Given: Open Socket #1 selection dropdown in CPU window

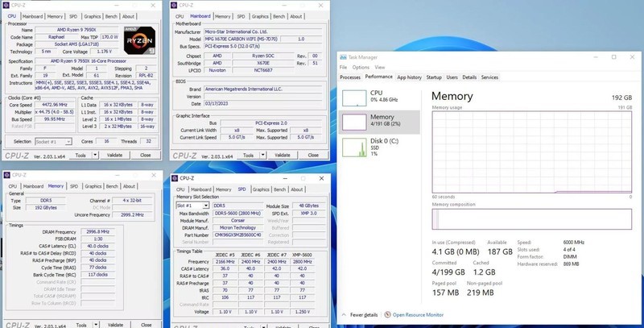Looking at the screenshot, I should (53, 141).
